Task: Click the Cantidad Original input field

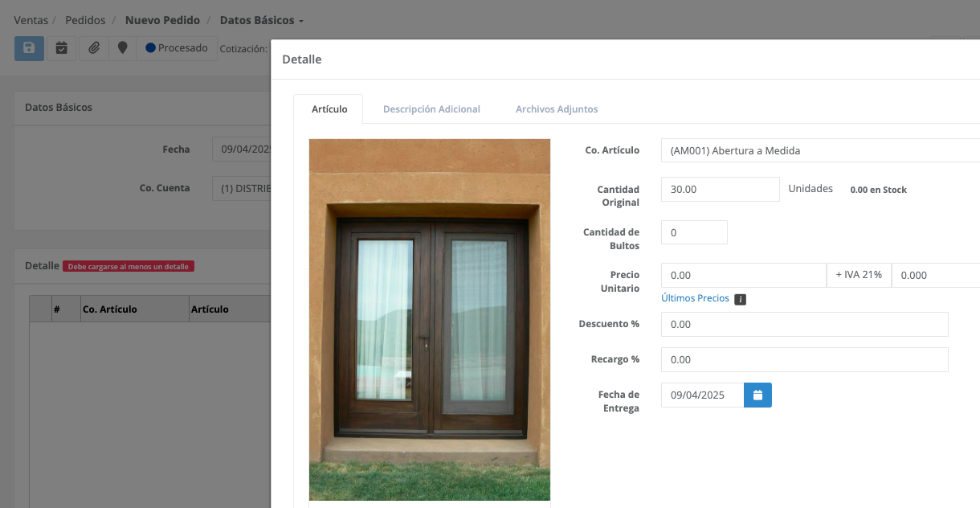Action: tap(720, 189)
